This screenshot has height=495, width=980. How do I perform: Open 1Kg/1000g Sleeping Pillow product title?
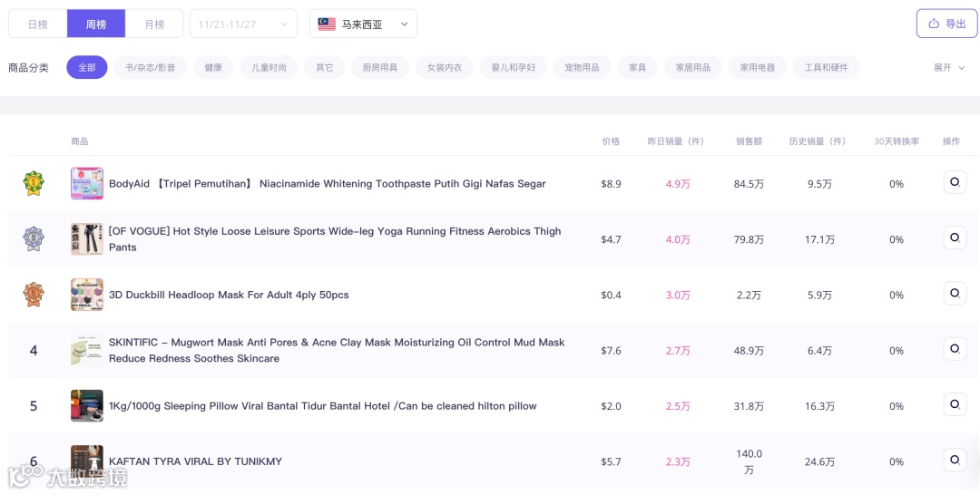pyautogui.click(x=322, y=406)
